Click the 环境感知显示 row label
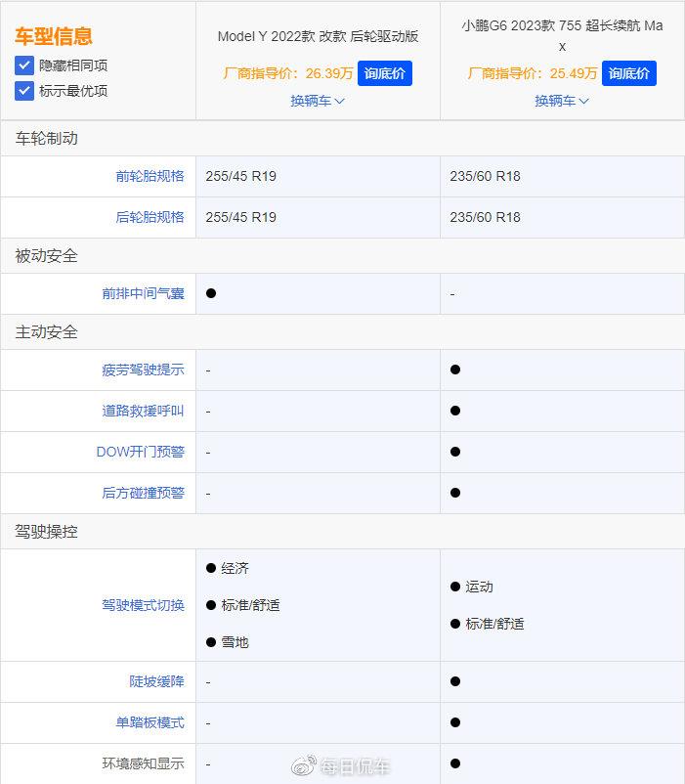Viewport: 685px width, 784px height. [143, 763]
